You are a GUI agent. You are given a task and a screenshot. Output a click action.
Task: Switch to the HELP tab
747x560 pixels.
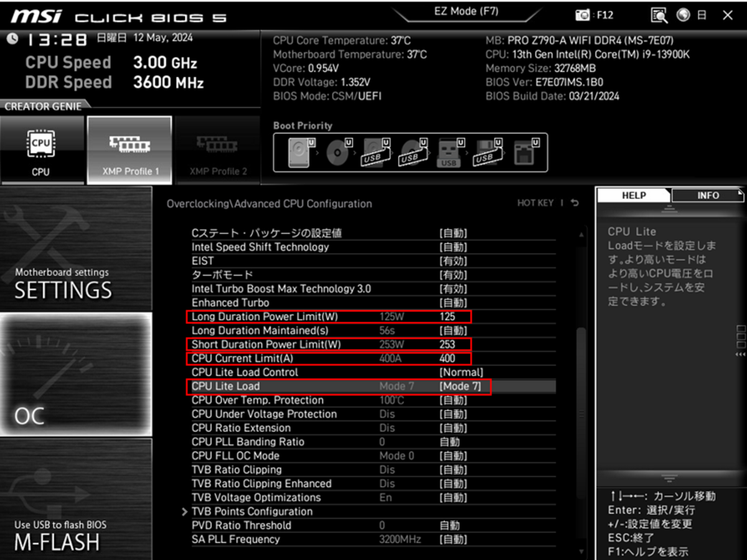pyautogui.click(x=634, y=195)
